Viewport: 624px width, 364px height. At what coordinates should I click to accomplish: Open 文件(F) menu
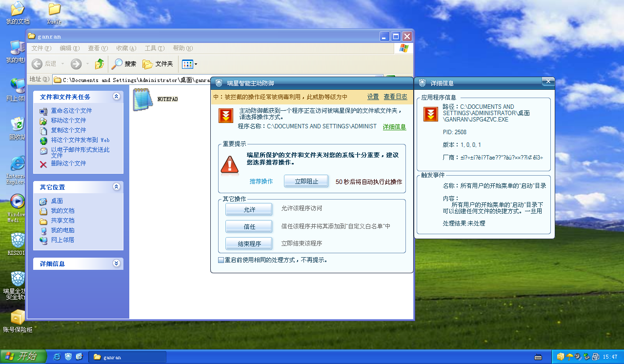pyautogui.click(x=41, y=48)
